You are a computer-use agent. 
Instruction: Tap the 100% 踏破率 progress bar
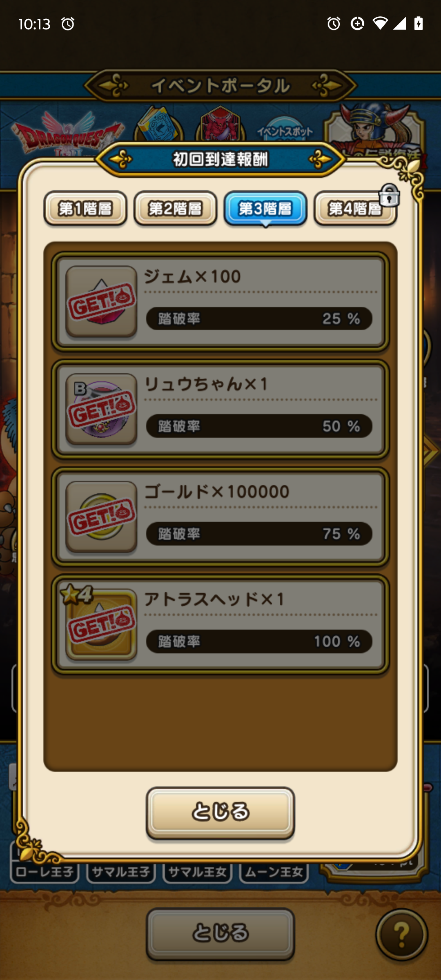click(259, 641)
